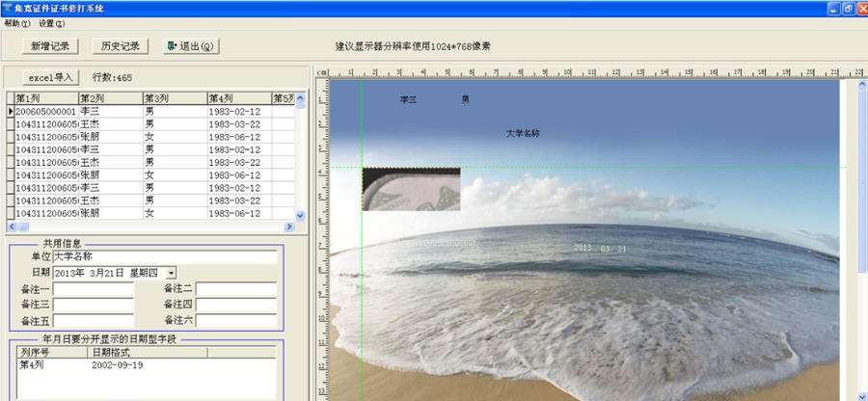Click into the 备注六 text field
Image resolution: width=868 pixels, height=401 pixels.
point(236,320)
